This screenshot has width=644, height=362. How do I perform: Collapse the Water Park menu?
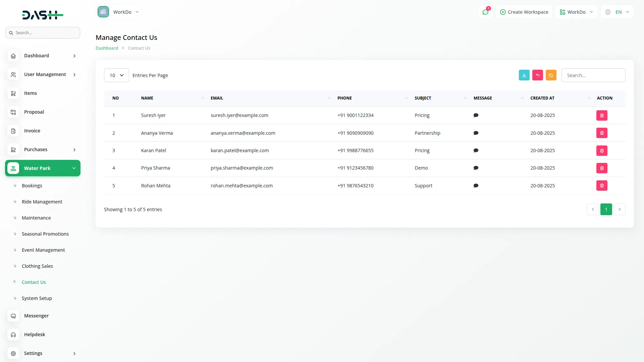coord(43,168)
